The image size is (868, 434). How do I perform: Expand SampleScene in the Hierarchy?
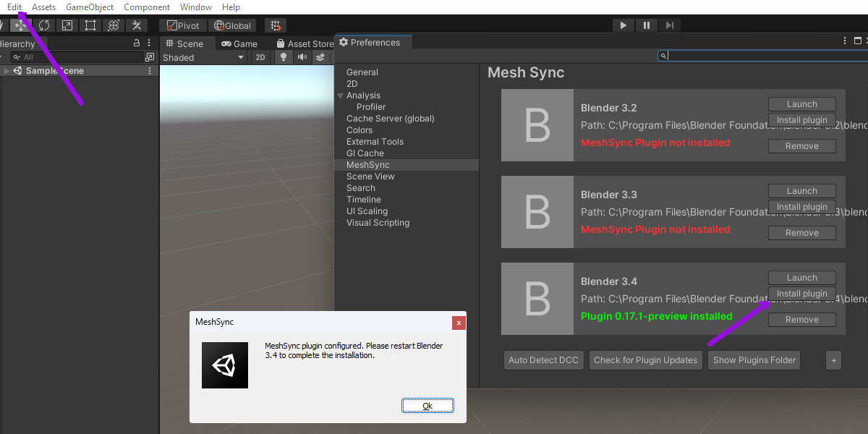tap(7, 71)
